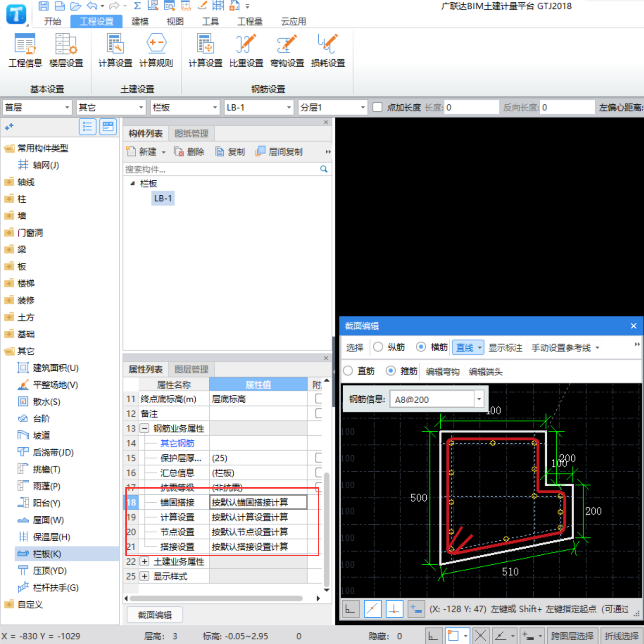Open the 工程设置 ribbon tab

pyautogui.click(x=96, y=22)
